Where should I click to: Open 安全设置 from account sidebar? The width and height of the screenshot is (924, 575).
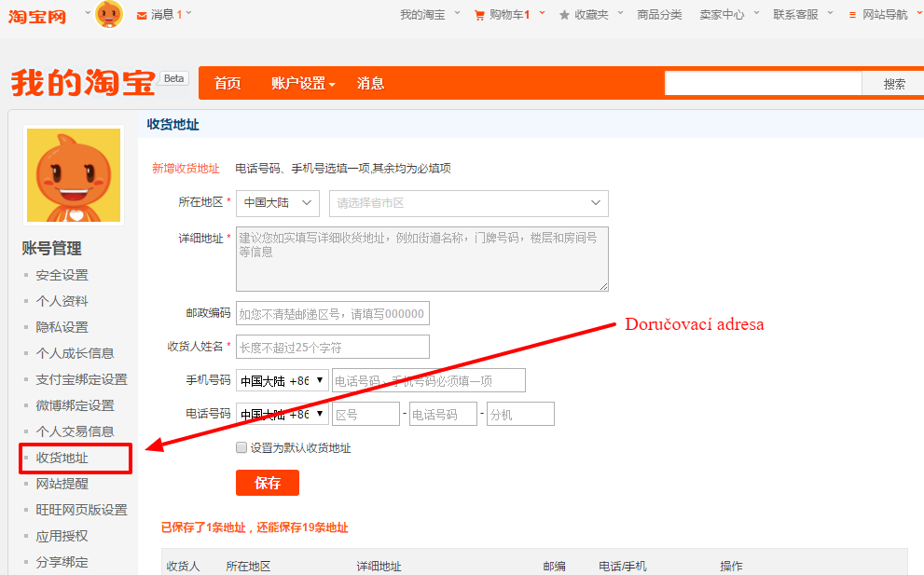[62, 275]
